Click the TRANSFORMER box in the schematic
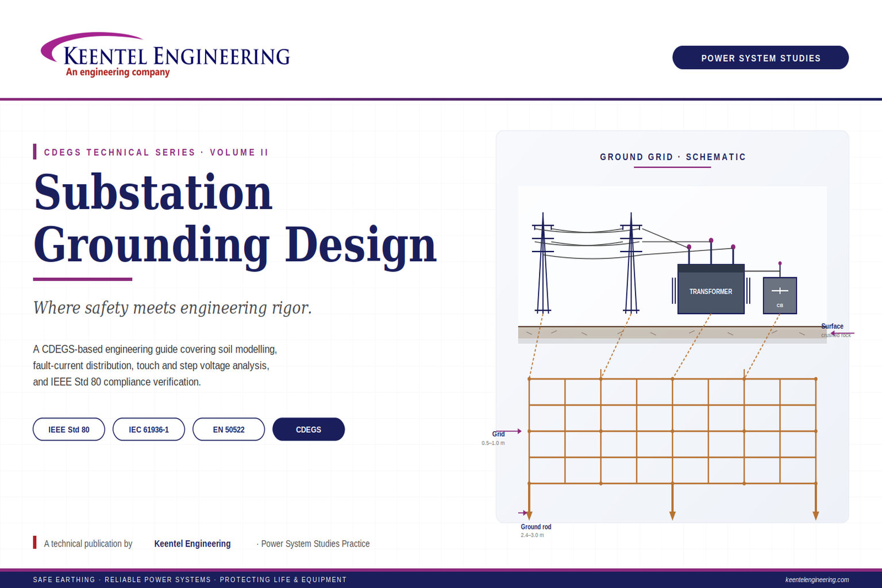882x588 pixels. pyautogui.click(x=711, y=289)
